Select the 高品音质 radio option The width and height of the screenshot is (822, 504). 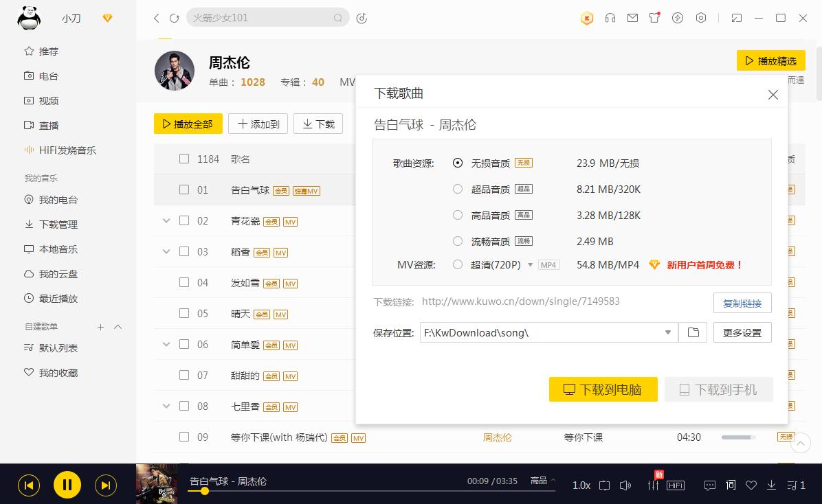[x=458, y=216]
